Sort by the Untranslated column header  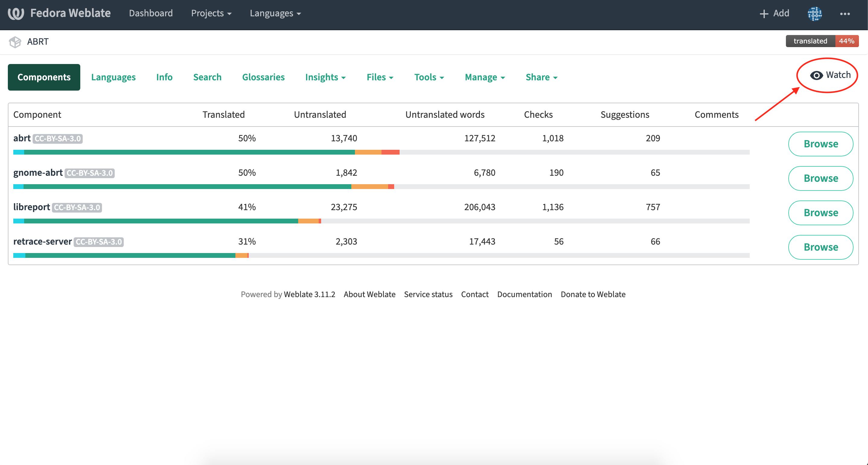(x=320, y=115)
